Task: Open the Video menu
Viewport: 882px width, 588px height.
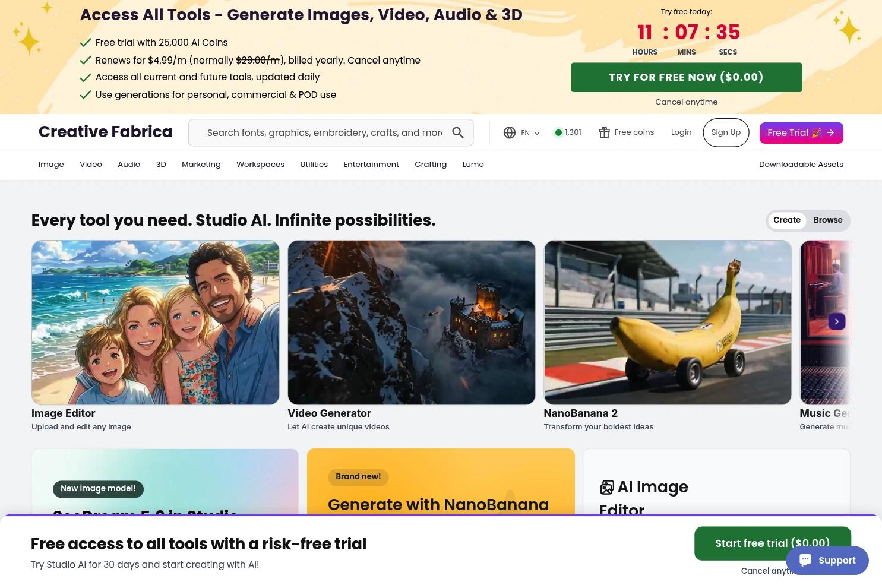Action: point(91,165)
